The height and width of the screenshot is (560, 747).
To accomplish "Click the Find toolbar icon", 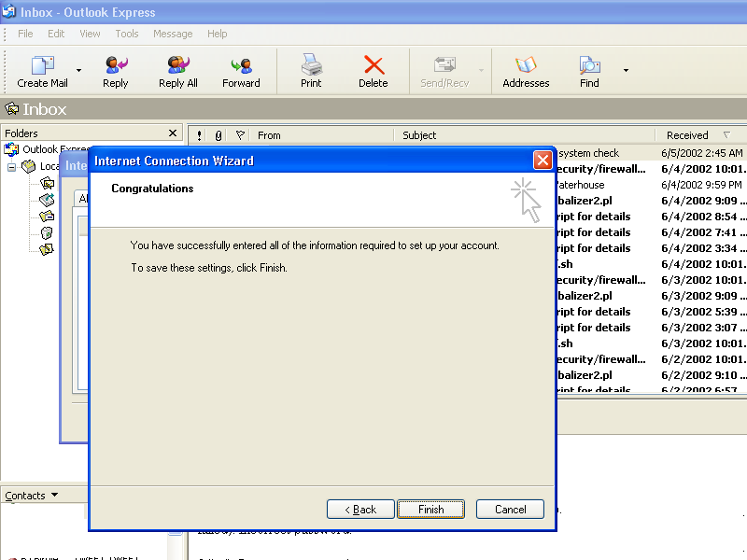I will (x=589, y=65).
